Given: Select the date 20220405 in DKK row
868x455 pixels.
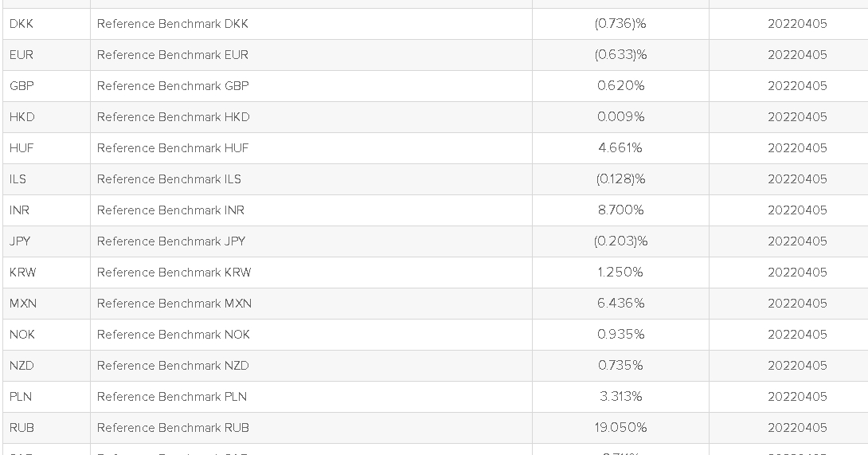Looking at the screenshot, I should (x=797, y=24).
